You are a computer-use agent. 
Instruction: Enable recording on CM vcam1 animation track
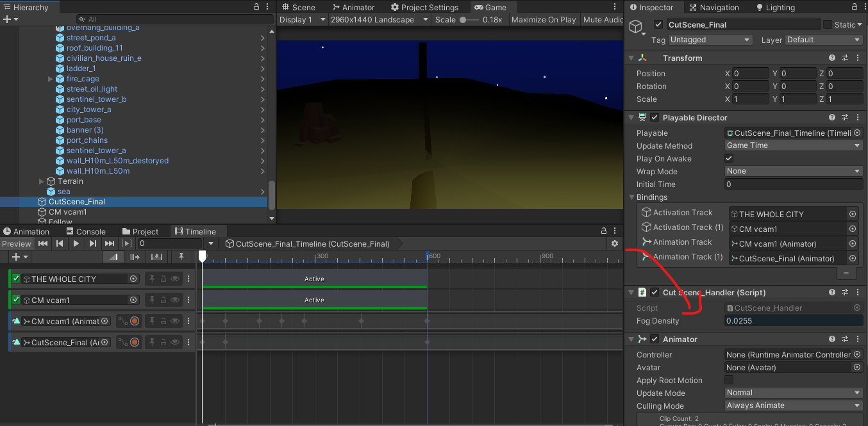coord(135,322)
